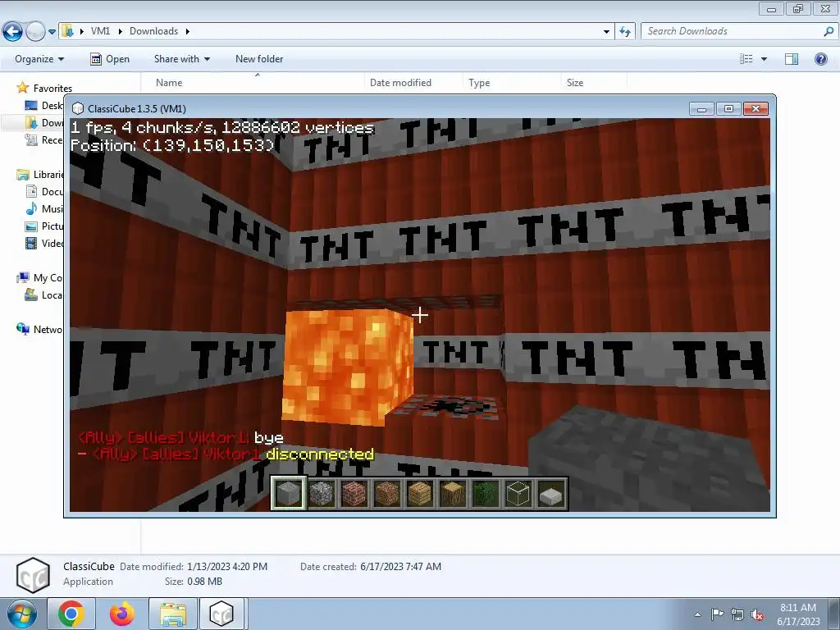Select the leaves block in the hotbar

[x=485, y=493]
